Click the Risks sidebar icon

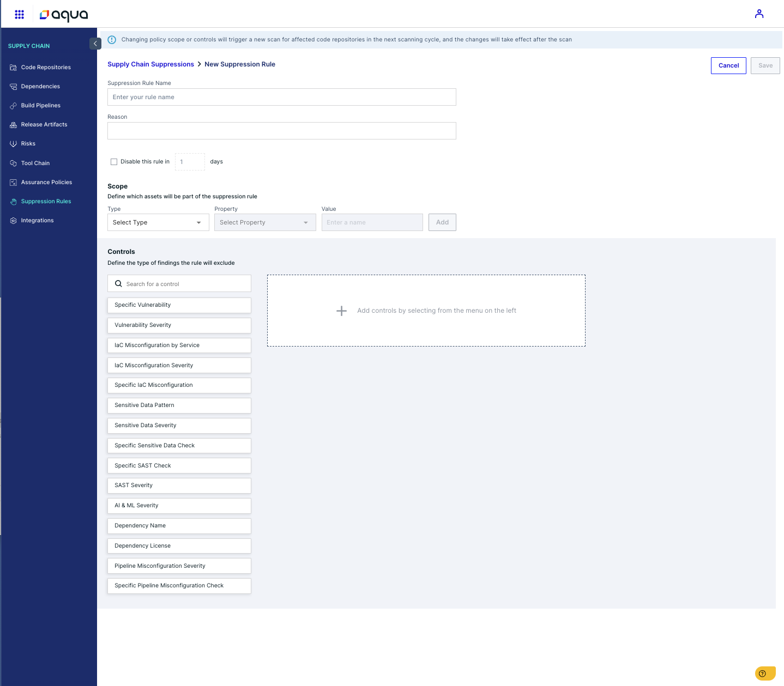(x=14, y=144)
